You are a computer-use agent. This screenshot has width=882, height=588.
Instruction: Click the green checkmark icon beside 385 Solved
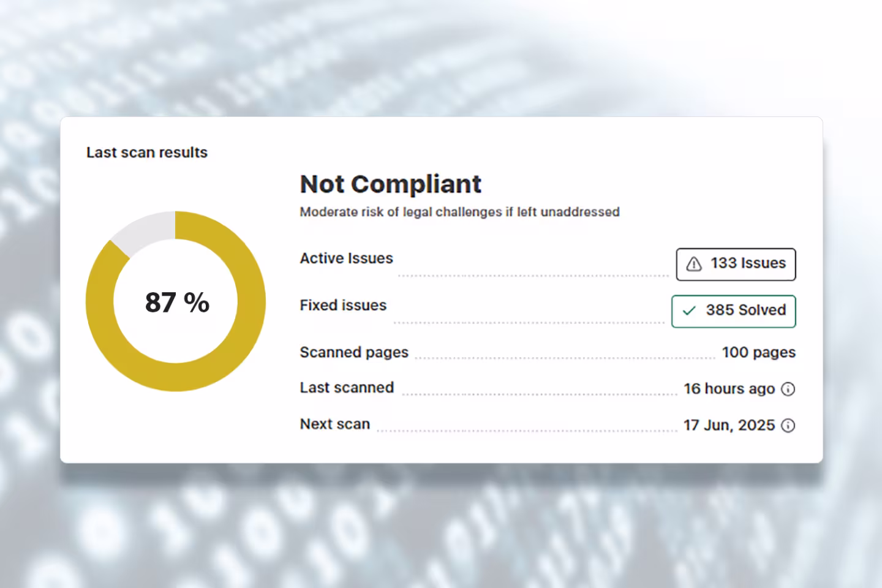[x=689, y=311]
